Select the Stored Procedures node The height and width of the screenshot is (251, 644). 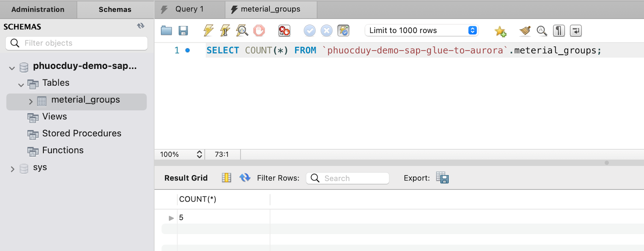[x=82, y=133]
